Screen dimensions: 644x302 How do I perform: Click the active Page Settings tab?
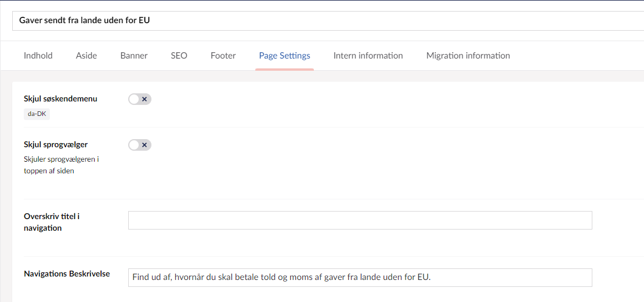tap(284, 56)
